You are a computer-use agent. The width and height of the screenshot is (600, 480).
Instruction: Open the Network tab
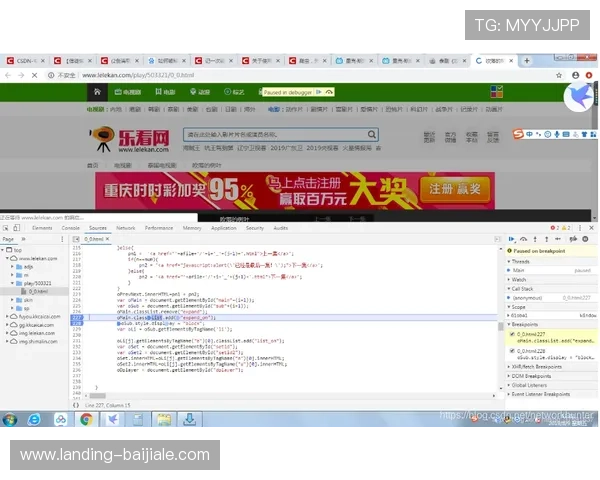[126, 228]
